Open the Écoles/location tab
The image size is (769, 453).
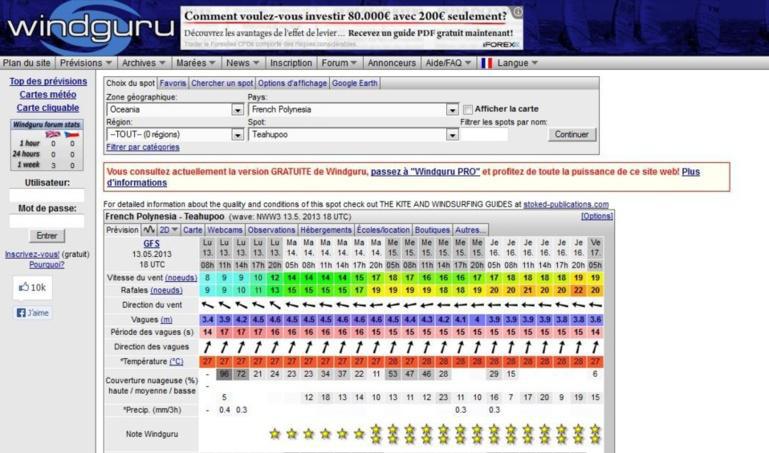(x=383, y=229)
